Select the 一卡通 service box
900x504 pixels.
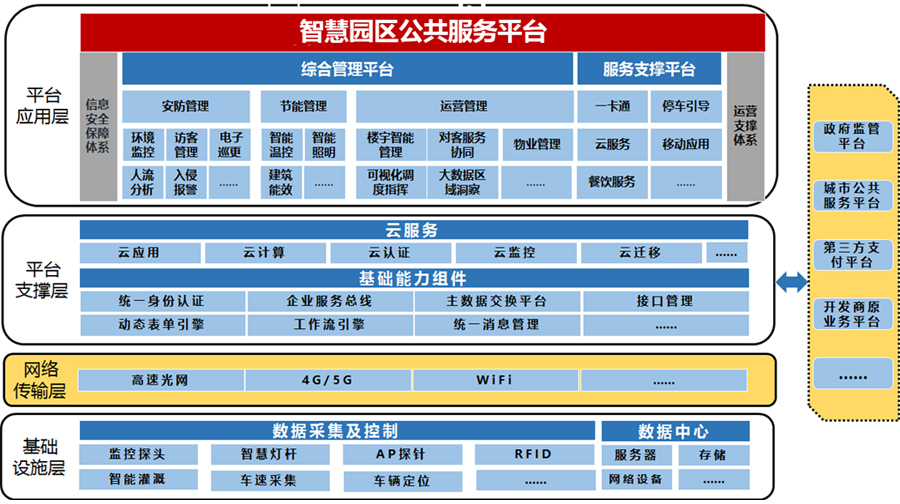612,106
